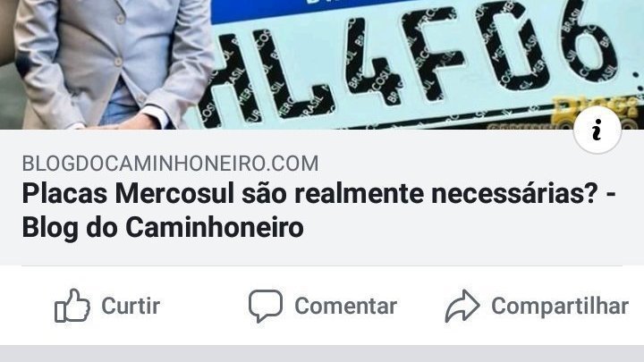Tap the speech bubble comment icon
Screen dimensions: 644x362
point(266,306)
